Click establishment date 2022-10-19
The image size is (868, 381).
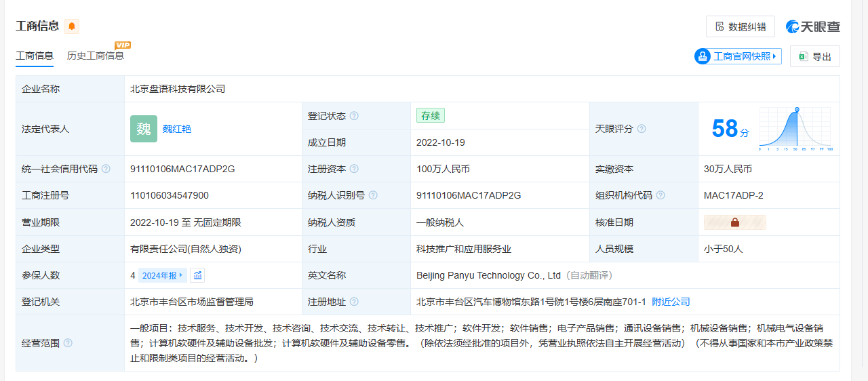(x=441, y=142)
